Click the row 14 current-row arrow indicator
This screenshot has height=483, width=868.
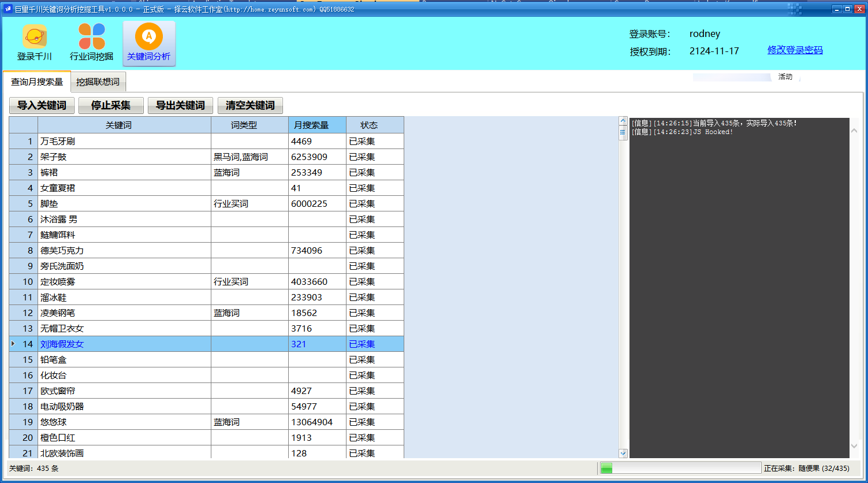(x=13, y=344)
